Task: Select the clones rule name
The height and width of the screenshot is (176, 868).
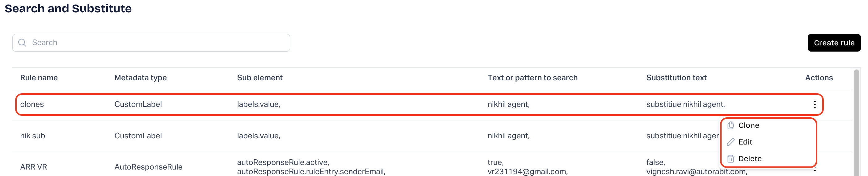Action: coord(32,104)
